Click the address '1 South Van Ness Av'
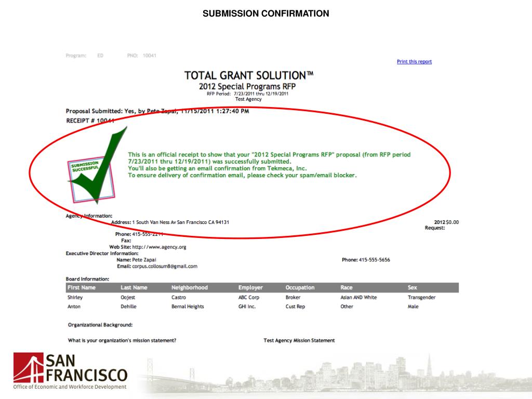The height and width of the screenshot is (399, 532). (180, 222)
